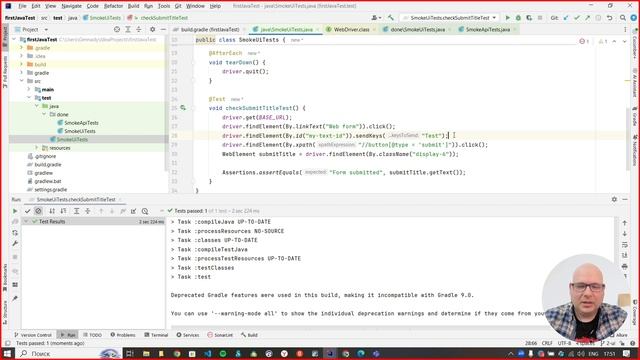The image size is (640, 360).
Task: Toggle the Bookmarks side tool stripe
Action: tap(5, 277)
